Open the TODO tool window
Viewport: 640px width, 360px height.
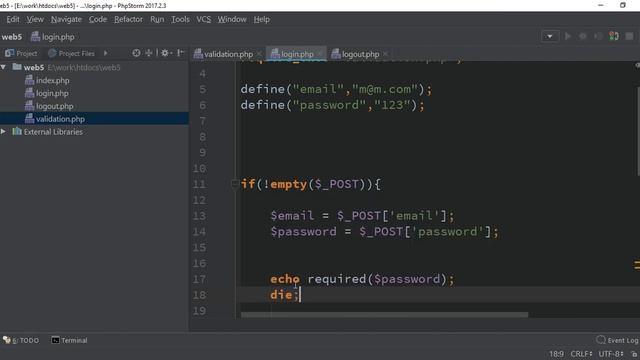click(x=21, y=340)
